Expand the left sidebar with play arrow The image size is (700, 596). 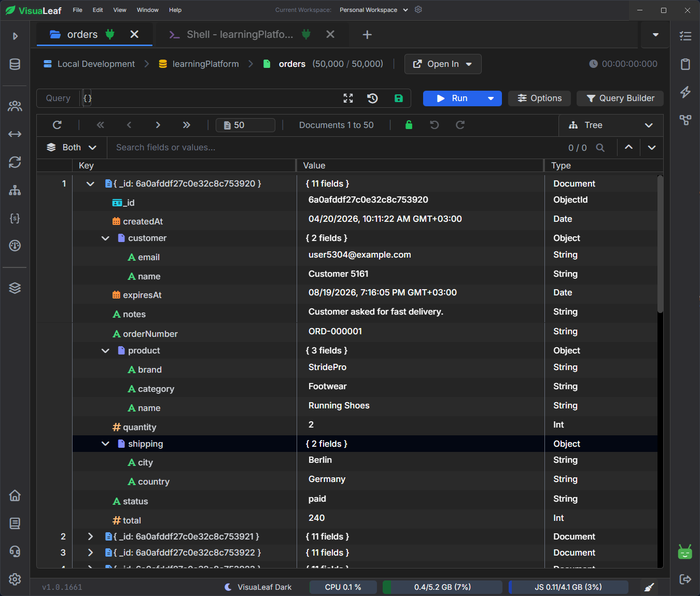coord(15,36)
